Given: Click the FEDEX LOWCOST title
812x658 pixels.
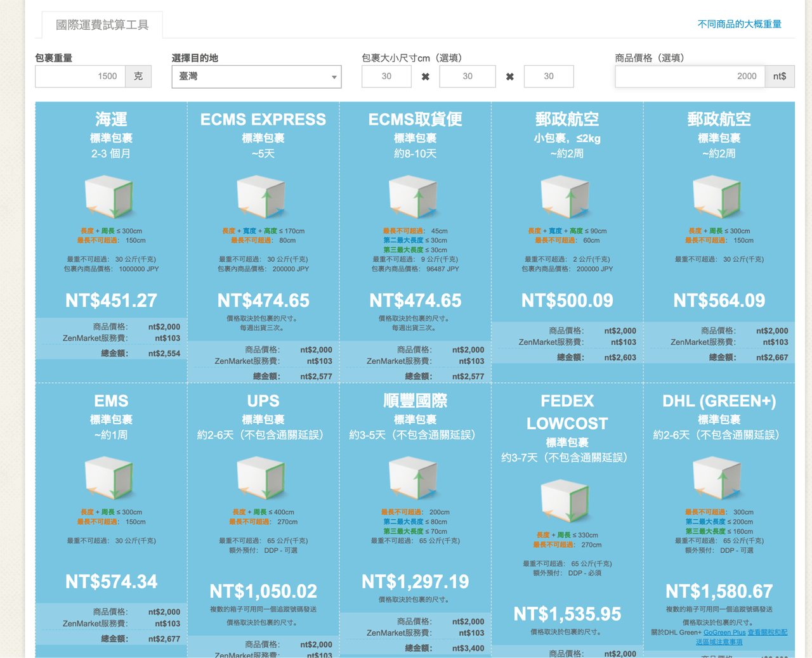Looking at the screenshot, I should click(x=567, y=412).
